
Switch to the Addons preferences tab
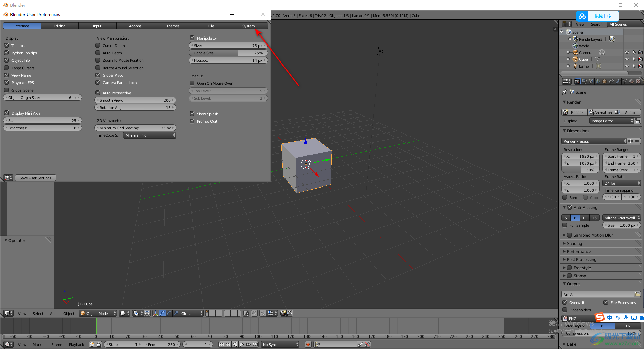(135, 26)
